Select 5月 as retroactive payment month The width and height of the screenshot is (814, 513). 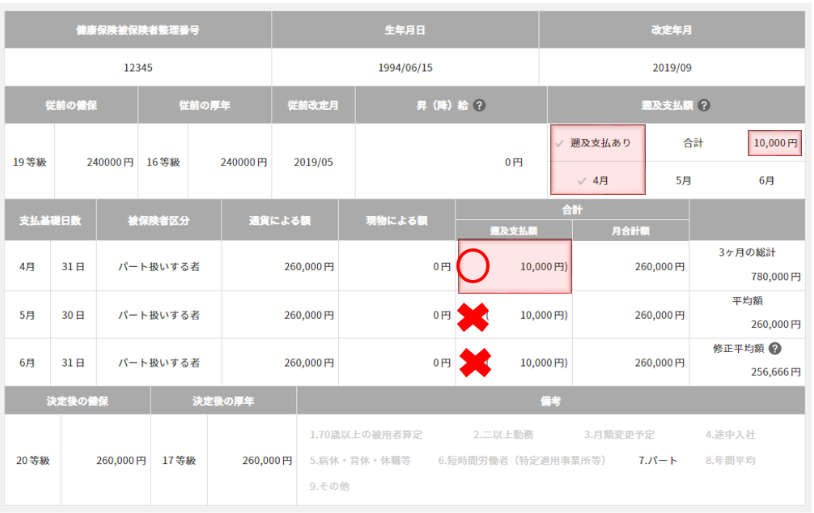click(684, 181)
